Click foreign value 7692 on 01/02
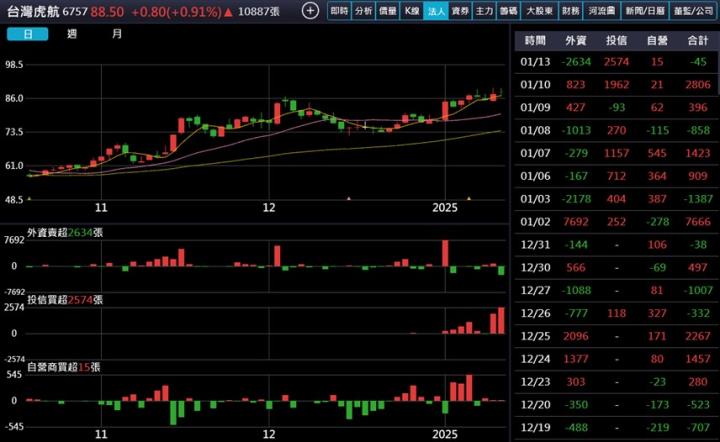The image size is (720, 442). coord(576,222)
